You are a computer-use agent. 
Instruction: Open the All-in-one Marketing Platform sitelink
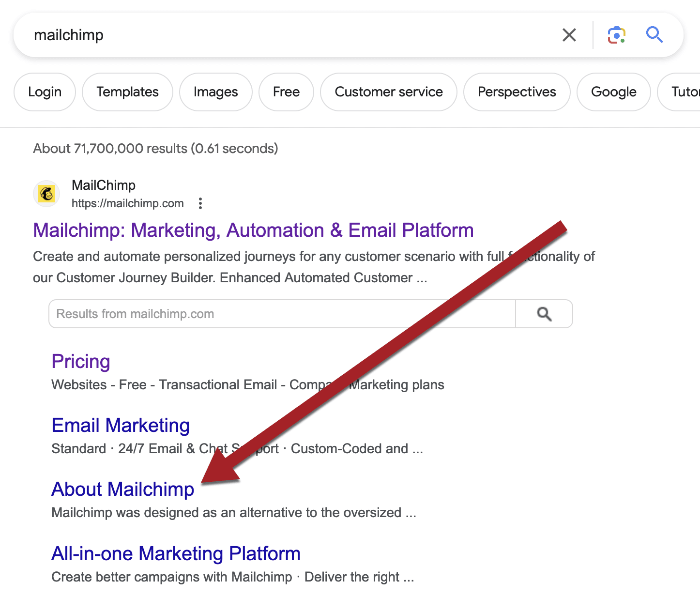click(176, 553)
